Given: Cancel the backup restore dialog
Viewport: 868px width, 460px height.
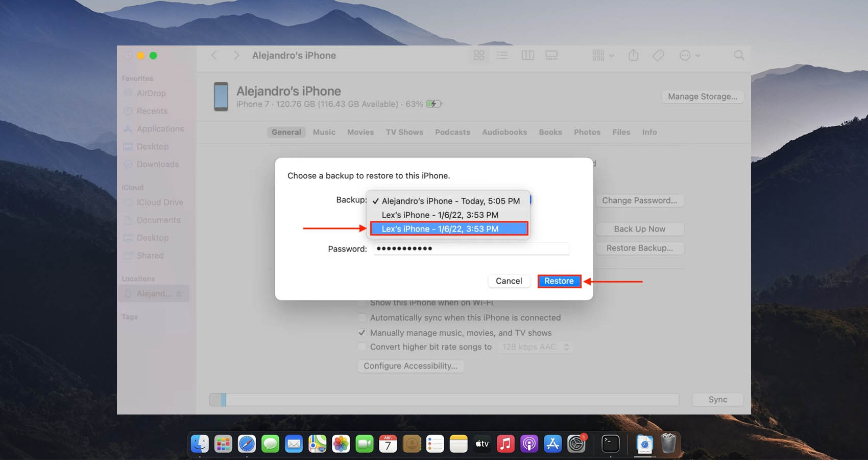Looking at the screenshot, I should coord(509,281).
